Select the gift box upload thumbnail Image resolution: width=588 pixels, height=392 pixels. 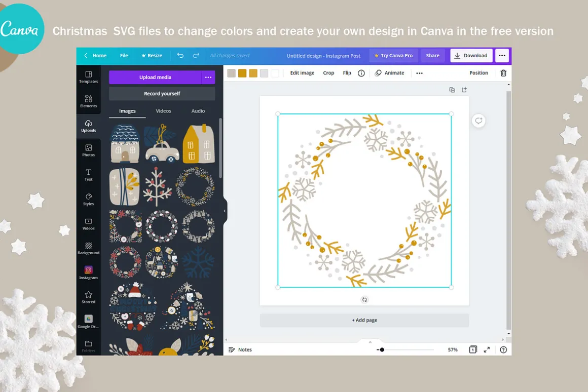click(x=125, y=187)
